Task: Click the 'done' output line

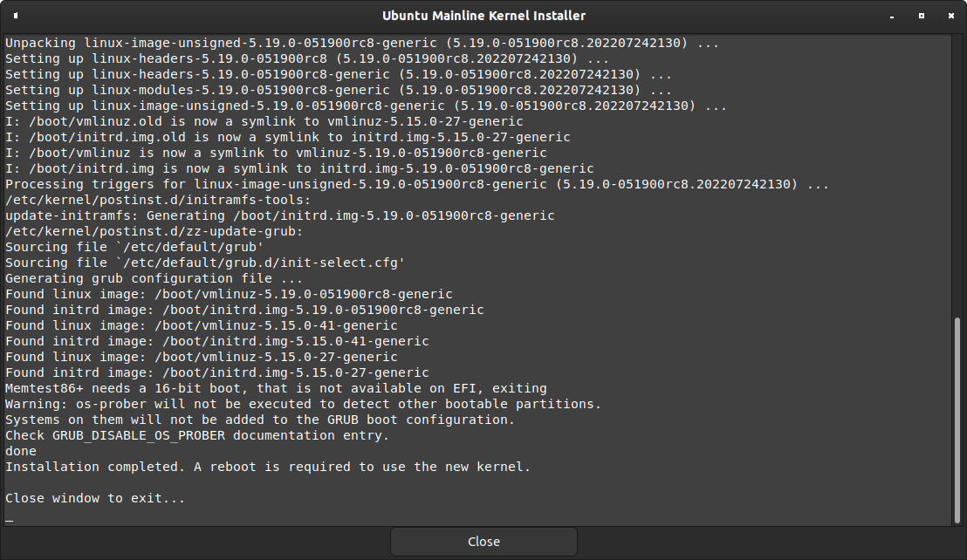Action: [x=21, y=451]
